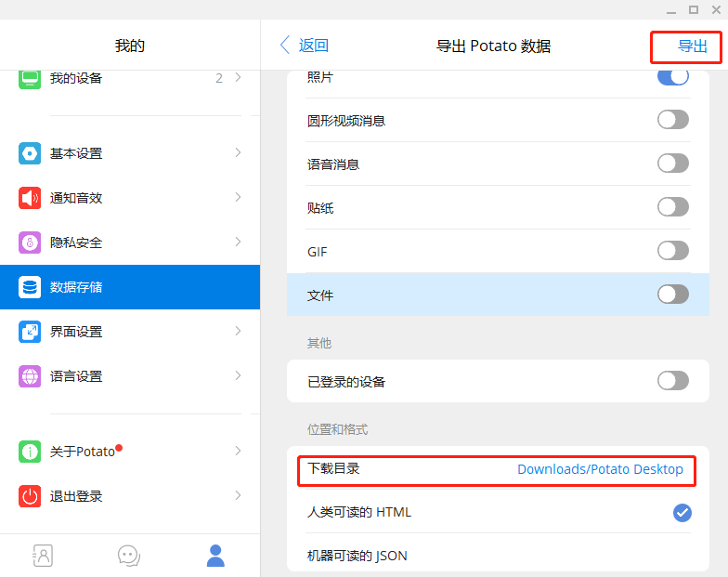Click the 界面设置 icon
Viewport: 728px width, 577px height.
(x=30, y=332)
